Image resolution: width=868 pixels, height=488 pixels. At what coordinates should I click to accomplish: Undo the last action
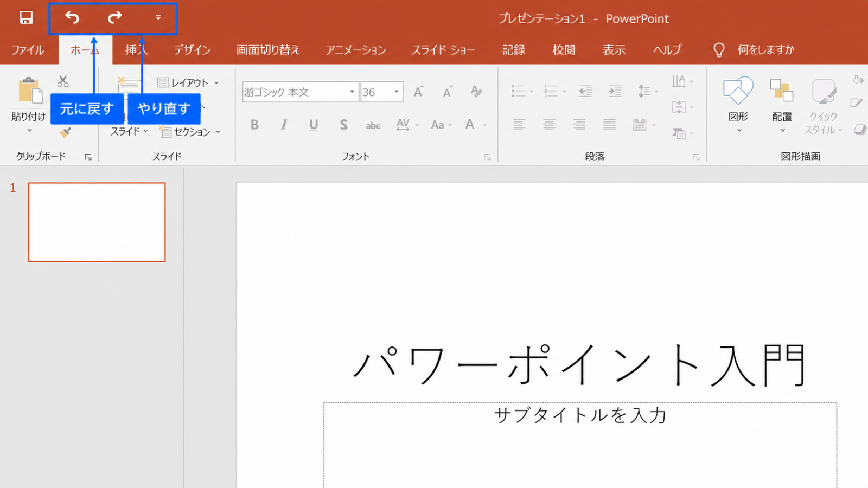pyautogui.click(x=72, y=18)
